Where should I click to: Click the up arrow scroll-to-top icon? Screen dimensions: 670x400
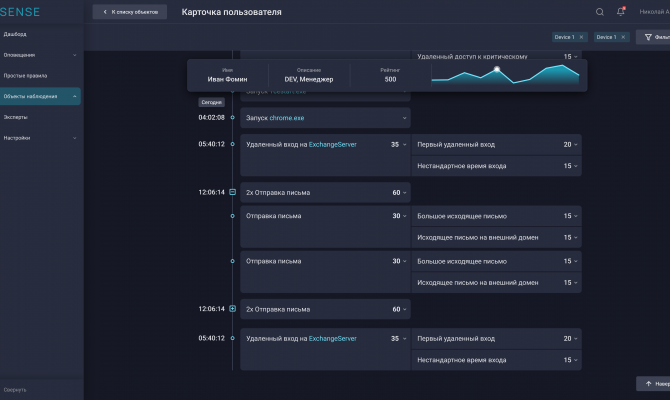tap(646, 383)
